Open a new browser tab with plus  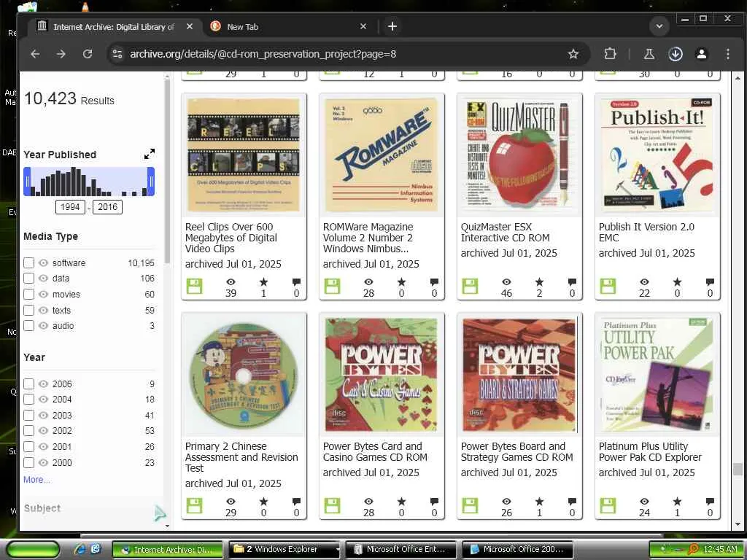(x=392, y=27)
